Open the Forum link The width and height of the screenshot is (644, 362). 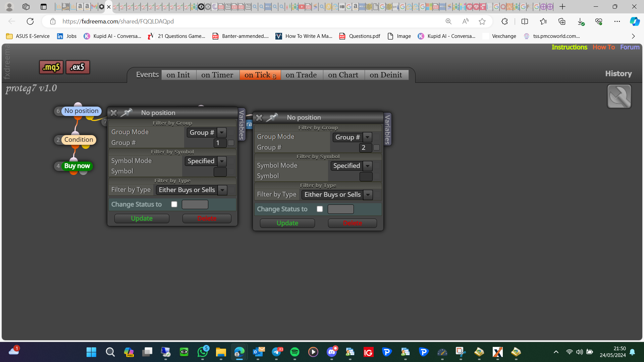pyautogui.click(x=630, y=47)
